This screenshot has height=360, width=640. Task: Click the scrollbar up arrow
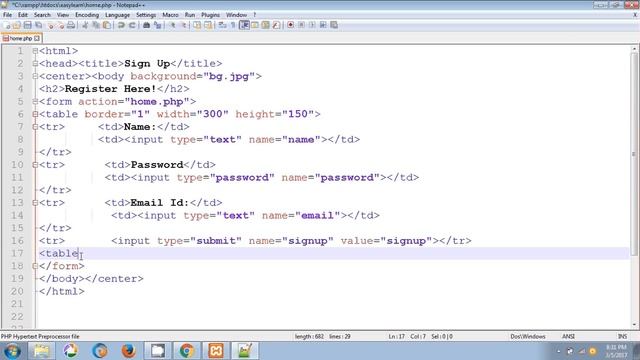click(634, 49)
